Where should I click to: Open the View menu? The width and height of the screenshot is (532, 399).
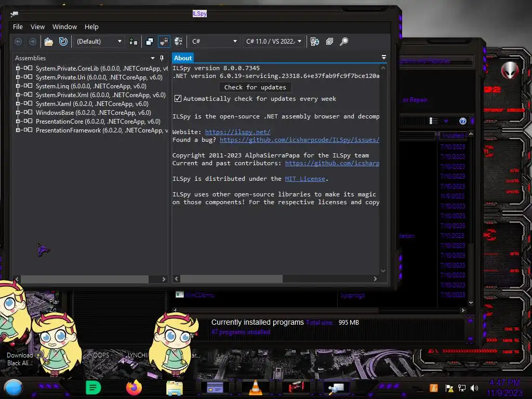click(37, 27)
